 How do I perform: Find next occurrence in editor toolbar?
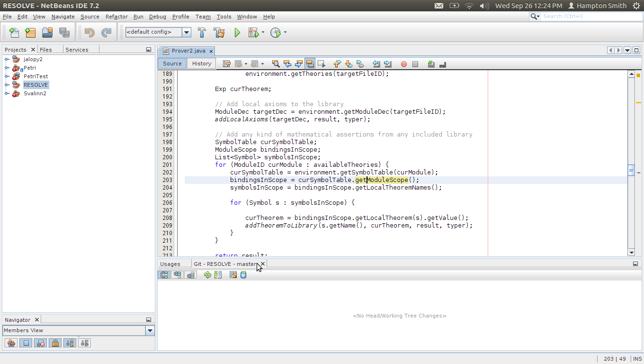click(x=298, y=64)
